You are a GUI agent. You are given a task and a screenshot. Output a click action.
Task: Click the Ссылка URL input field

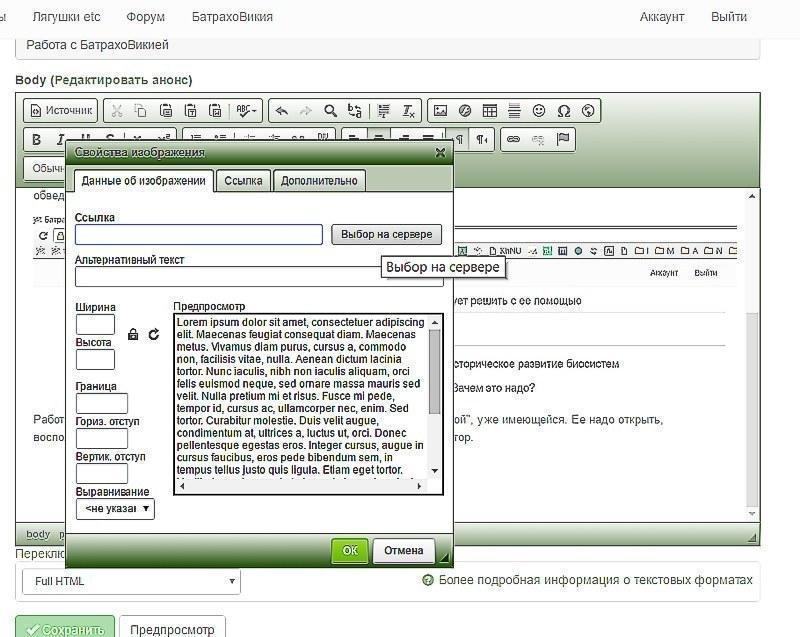coord(198,235)
